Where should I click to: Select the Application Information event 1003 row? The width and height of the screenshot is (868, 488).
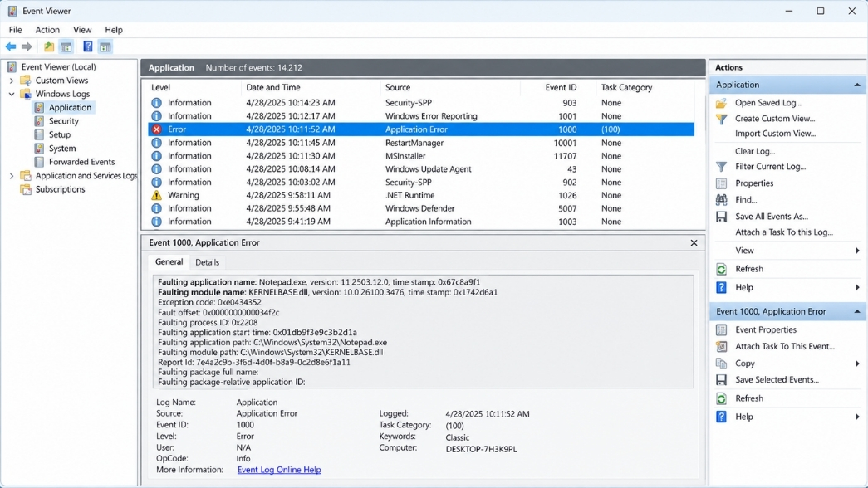coord(421,222)
